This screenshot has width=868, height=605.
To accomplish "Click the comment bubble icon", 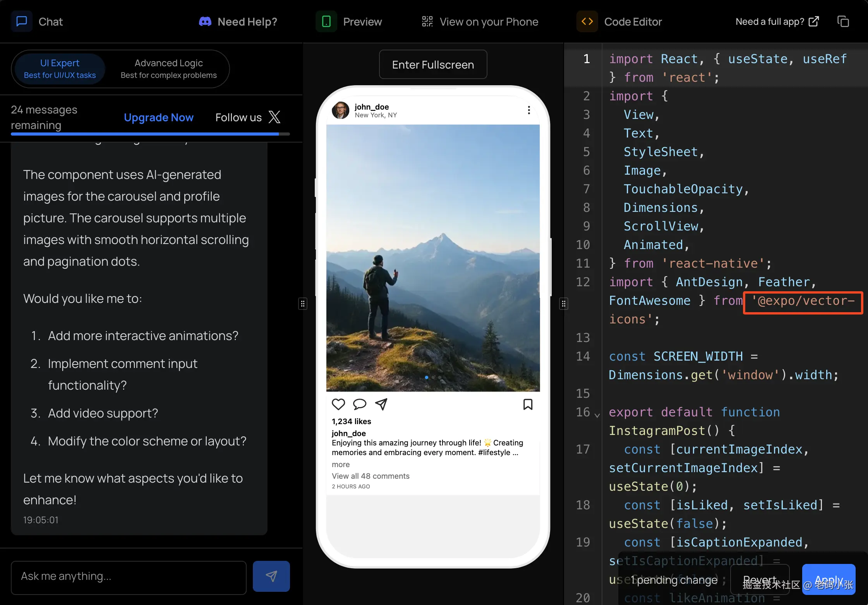I will (359, 404).
